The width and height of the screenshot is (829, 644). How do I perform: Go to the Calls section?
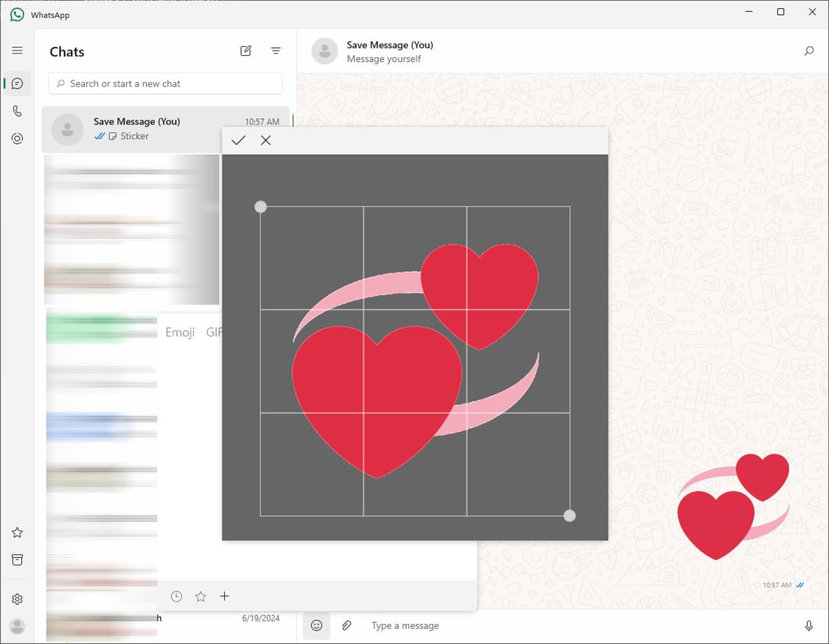pyautogui.click(x=17, y=111)
